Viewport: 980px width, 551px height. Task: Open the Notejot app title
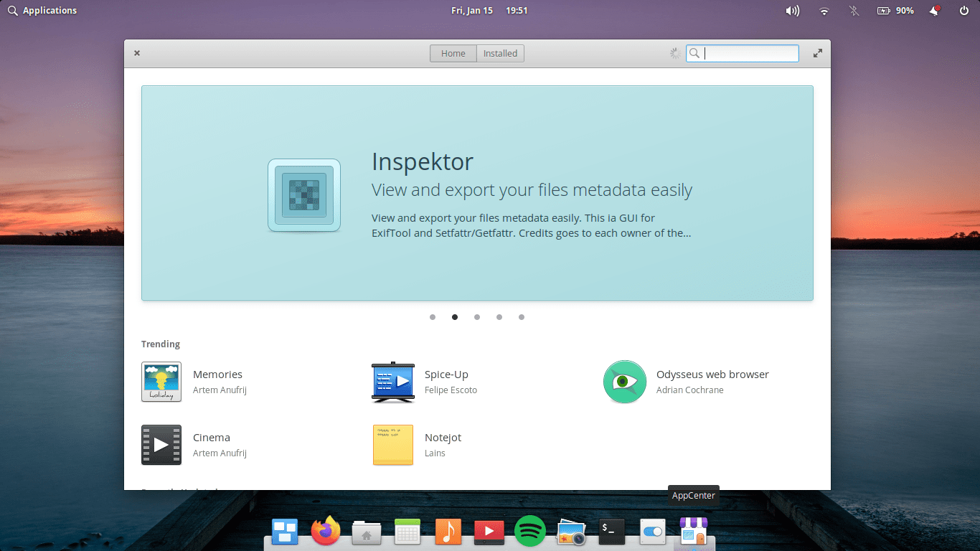(x=443, y=438)
